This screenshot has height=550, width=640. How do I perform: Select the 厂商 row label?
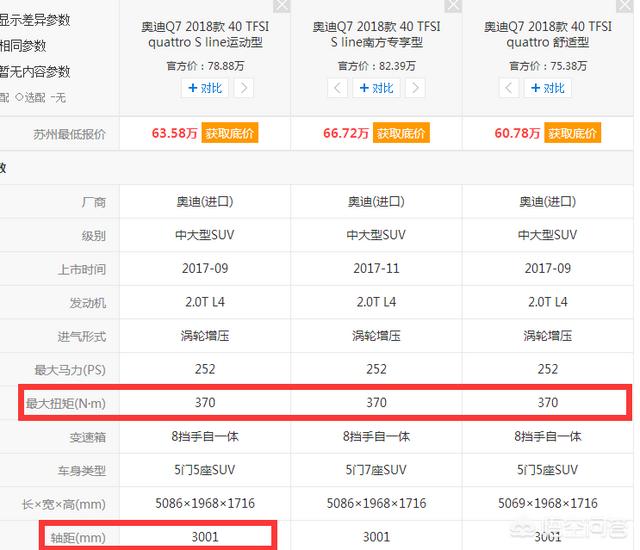point(94,202)
